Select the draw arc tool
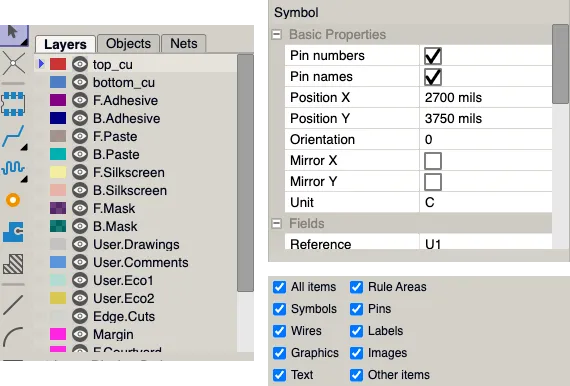This screenshot has width=570, height=386. (x=13, y=337)
